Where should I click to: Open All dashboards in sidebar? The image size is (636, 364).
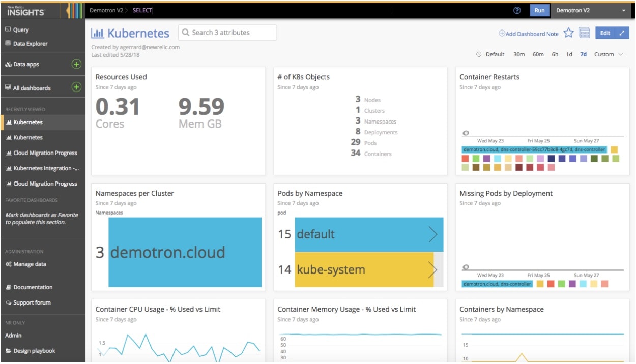pyautogui.click(x=32, y=88)
